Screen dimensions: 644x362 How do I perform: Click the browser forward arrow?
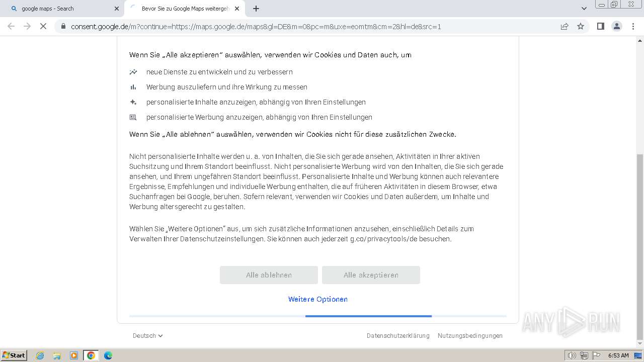pos(27,26)
